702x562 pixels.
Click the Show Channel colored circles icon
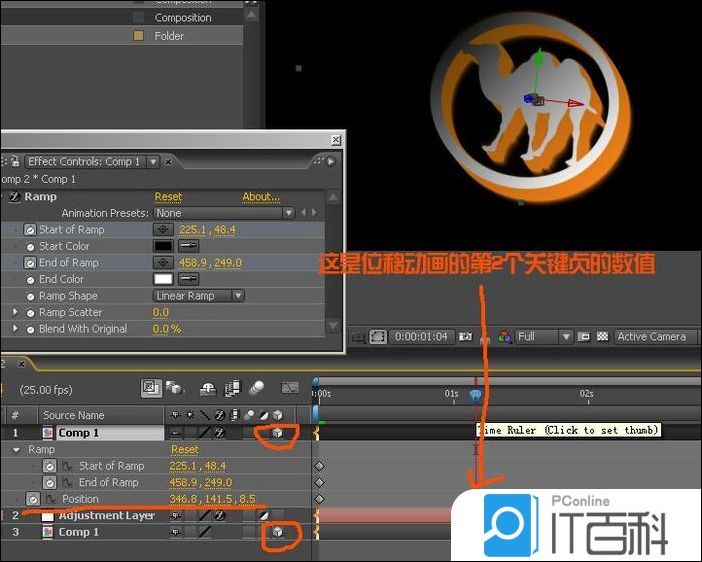coord(505,336)
